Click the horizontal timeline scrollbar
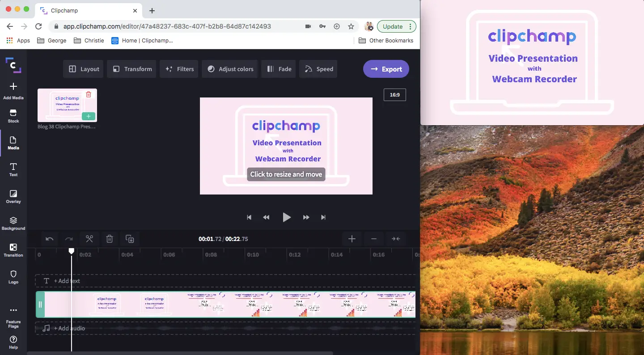The width and height of the screenshot is (644, 355). 180,353
